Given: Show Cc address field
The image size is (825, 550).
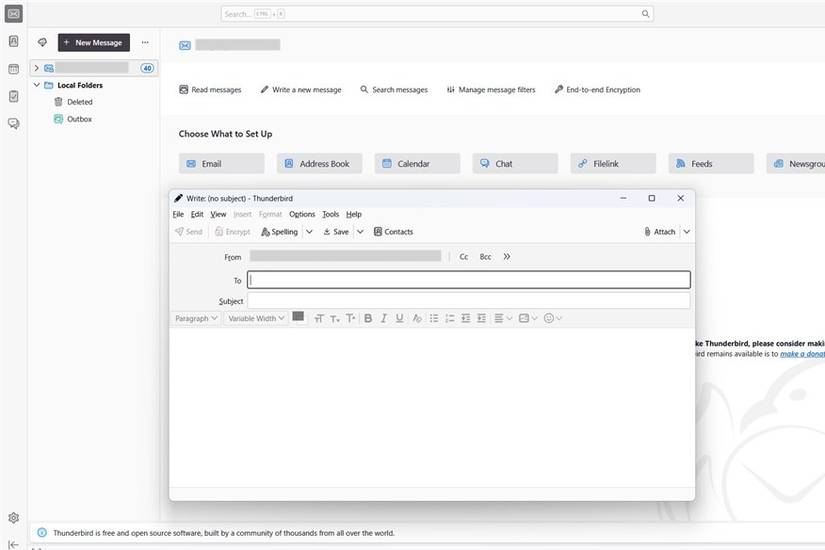Looking at the screenshot, I should click(x=464, y=257).
